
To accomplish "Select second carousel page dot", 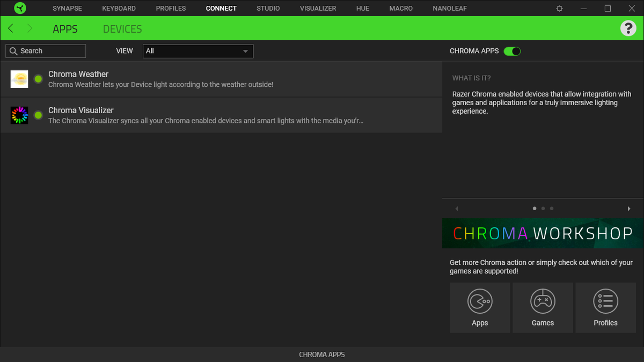I will 543,209.
